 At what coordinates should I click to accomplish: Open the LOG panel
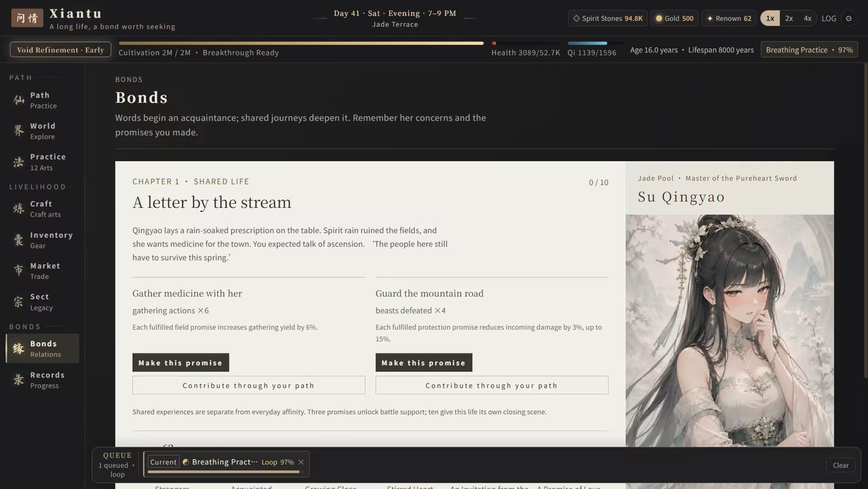coord(829,18)
